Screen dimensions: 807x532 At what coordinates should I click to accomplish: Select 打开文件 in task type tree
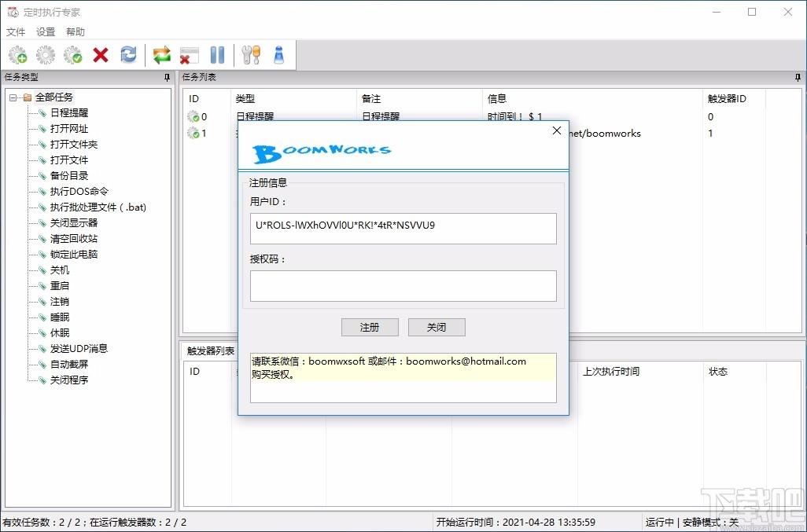click(69, 160)
